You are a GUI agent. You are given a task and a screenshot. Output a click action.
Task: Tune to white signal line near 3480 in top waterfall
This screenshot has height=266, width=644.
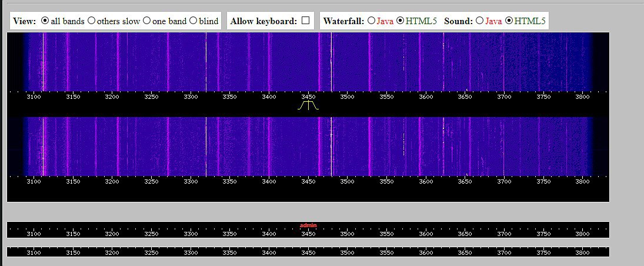click(332, 62)
